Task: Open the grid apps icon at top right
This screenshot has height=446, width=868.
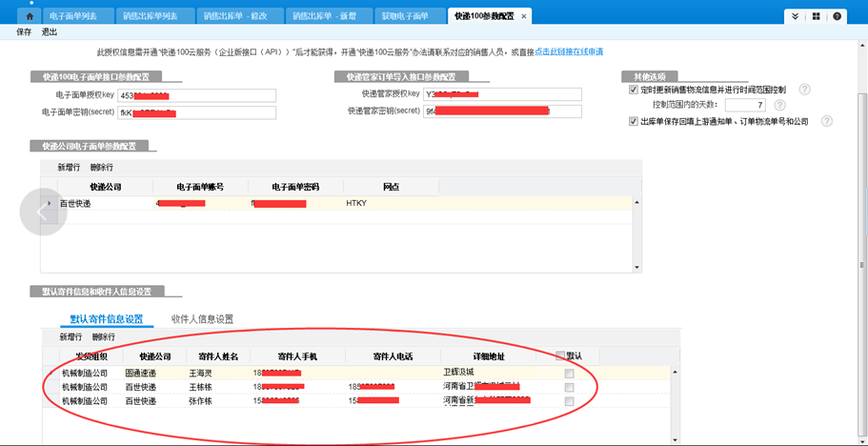Action: pyautogui.click(x=817, y=16)
